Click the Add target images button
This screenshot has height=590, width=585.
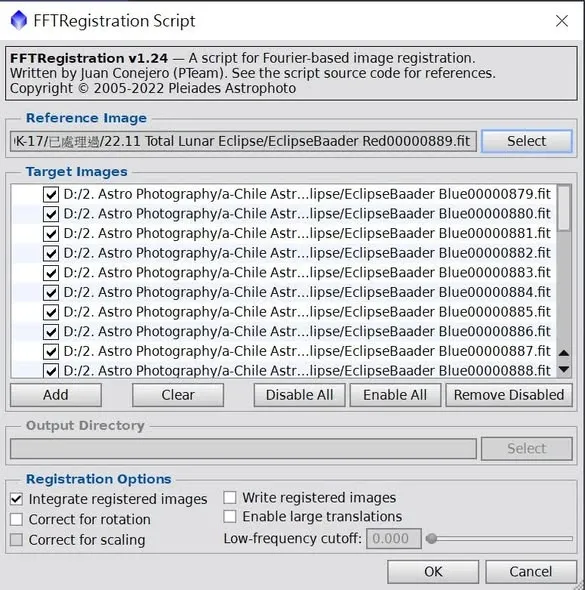click(x=56, y=395)
